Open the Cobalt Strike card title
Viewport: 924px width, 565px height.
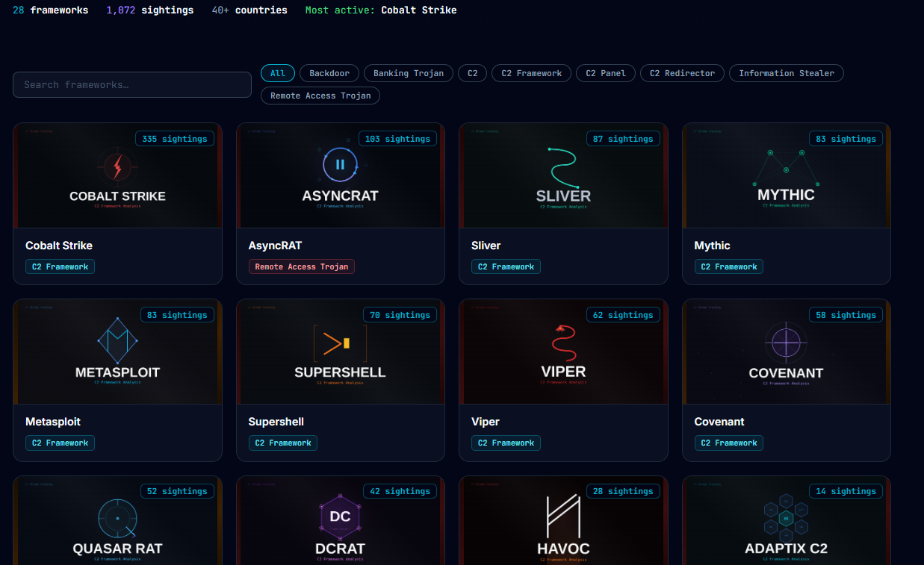[x=59, y=246]
